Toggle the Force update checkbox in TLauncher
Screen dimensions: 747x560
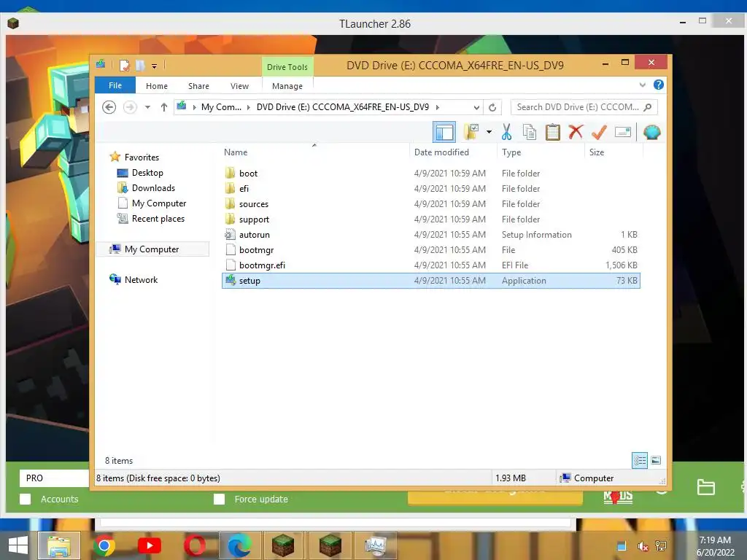pos(219,499)
